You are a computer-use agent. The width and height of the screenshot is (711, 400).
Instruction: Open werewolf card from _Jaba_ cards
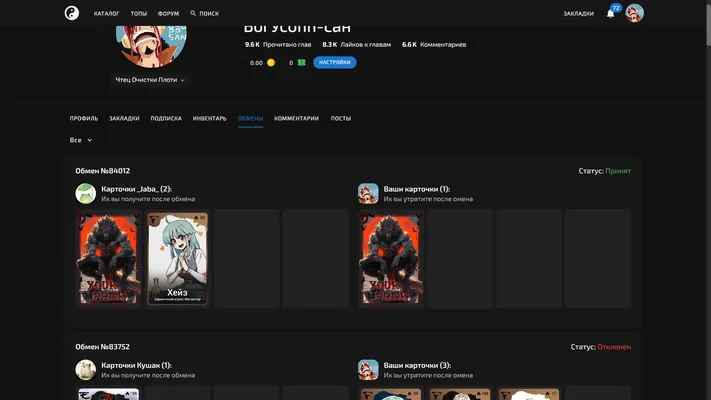click(x=108, y=258)
